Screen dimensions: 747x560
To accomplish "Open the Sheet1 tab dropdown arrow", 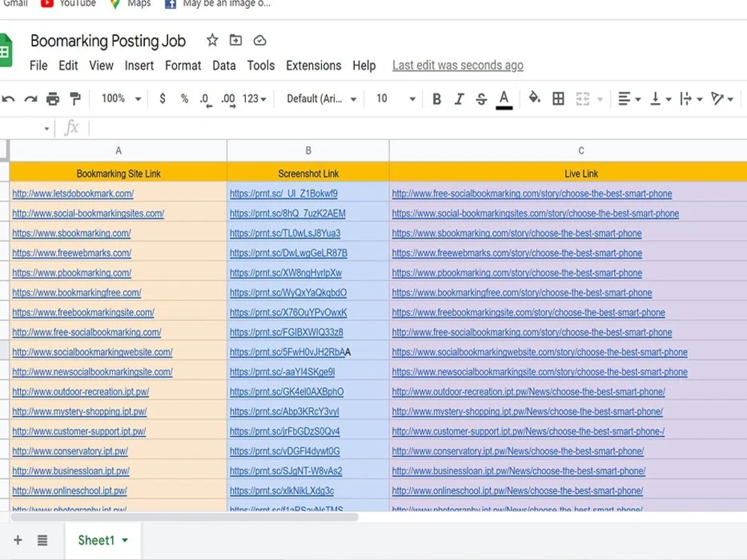I will pos(125,541).
